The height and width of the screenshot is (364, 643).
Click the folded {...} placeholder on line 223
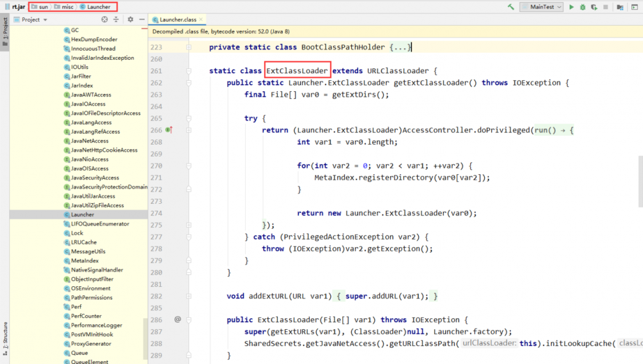coord(399,47)
